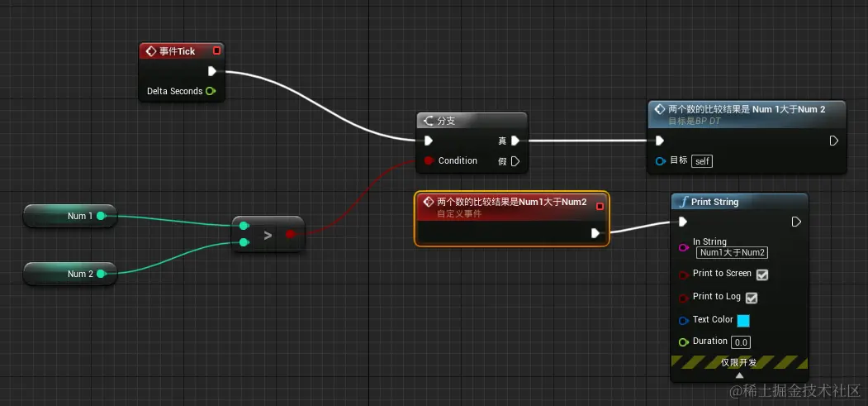
Task: Click the Text Color input pin
Action: [684, 321]
